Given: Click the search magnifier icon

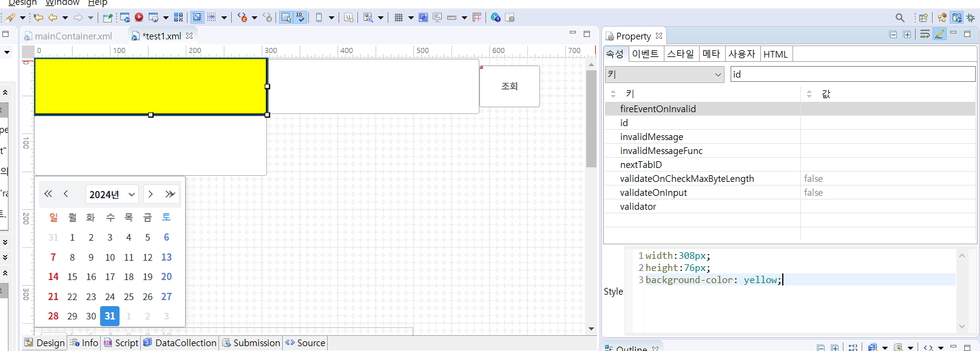Looking at the screenshot, I should point(900,18).
